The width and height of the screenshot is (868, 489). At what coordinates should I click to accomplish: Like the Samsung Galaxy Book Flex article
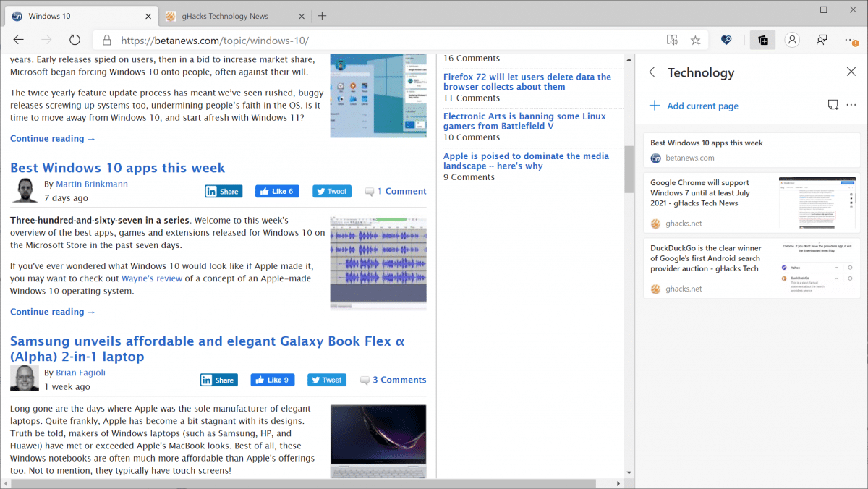[x=272, y=379]
